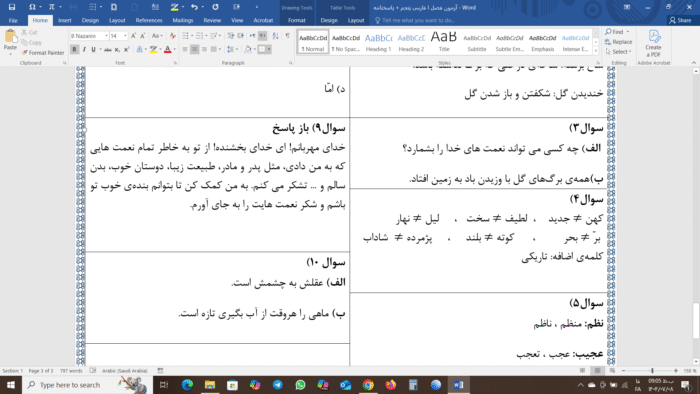Adjust the zoom slider

tap(652, 371)
